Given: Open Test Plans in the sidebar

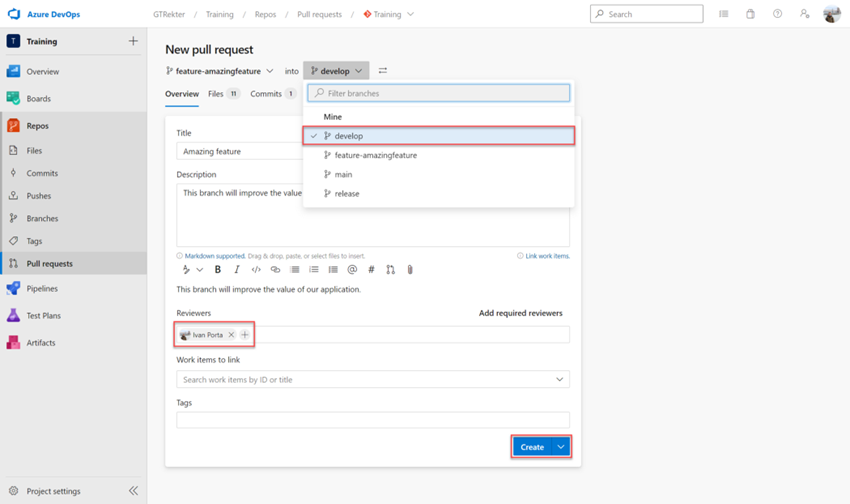Looking at the screenshot, I should pos(44,316).
